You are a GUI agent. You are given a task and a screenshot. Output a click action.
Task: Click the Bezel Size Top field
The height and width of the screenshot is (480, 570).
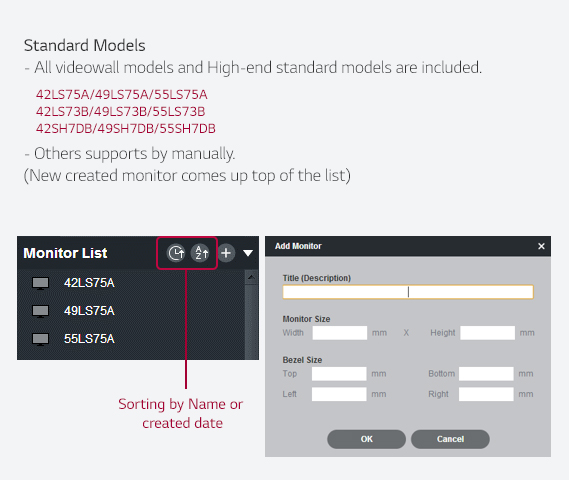pyautogui.click(x=339, y=374)
